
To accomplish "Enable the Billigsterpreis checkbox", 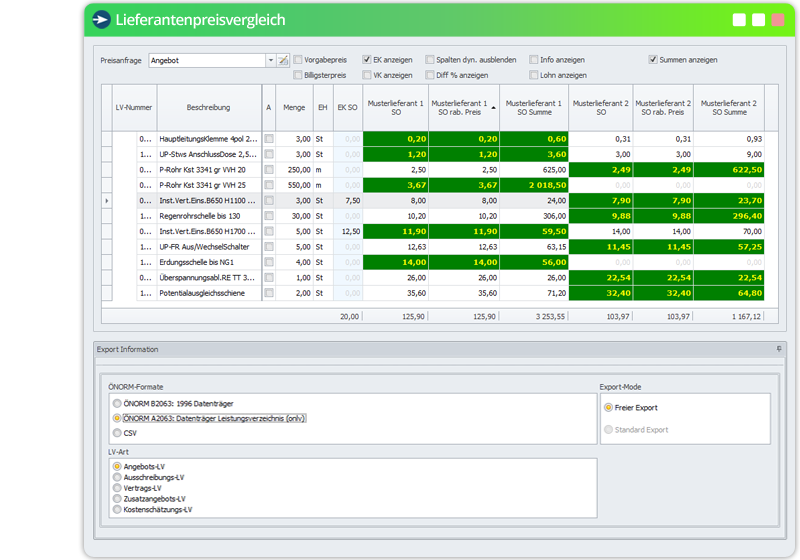I will [298, 75].
